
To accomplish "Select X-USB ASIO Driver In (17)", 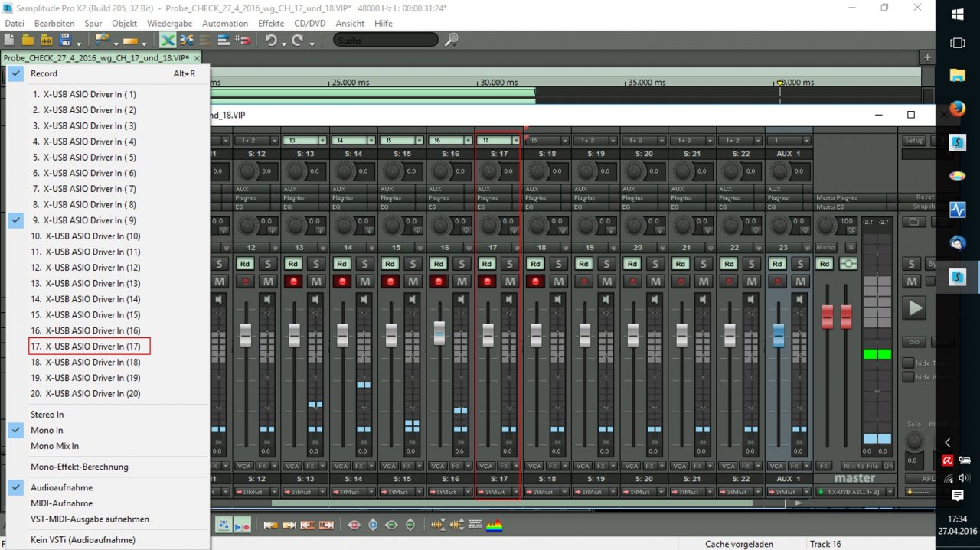I will [x=90, y=347].
